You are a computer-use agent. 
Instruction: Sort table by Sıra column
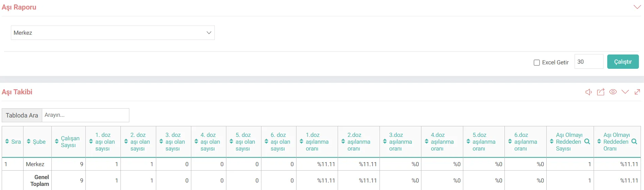pyautogui.click(x=7, y=142)
